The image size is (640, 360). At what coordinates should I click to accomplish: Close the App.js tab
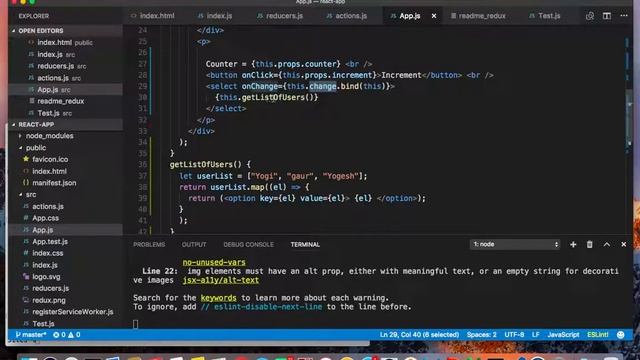pyautogui.click(x=434, y=16)
